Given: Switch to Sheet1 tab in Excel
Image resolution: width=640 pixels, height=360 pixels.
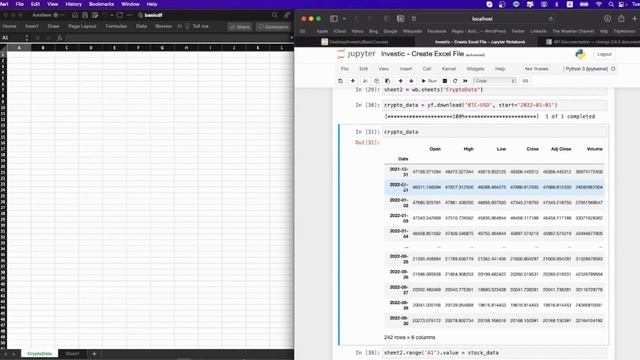Looking at the screenshot, I should tap(72, 353).
